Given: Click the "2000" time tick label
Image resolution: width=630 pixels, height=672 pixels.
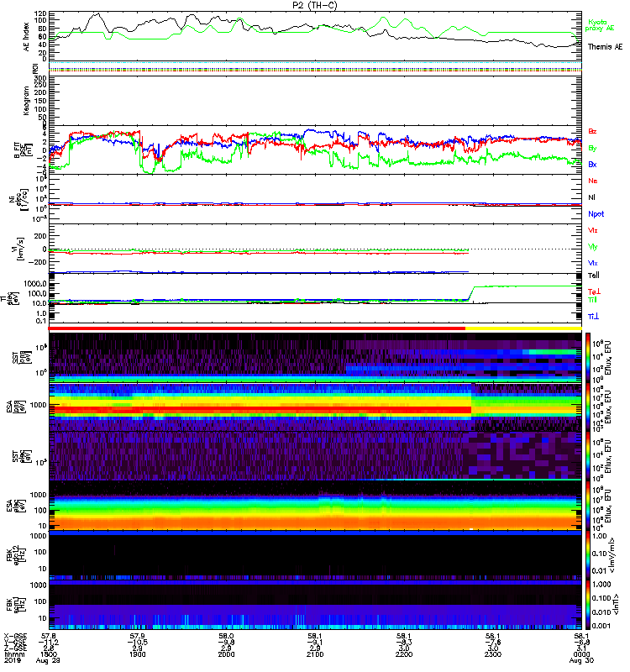Looking at the screenshot, I should (x=226, y=654).
